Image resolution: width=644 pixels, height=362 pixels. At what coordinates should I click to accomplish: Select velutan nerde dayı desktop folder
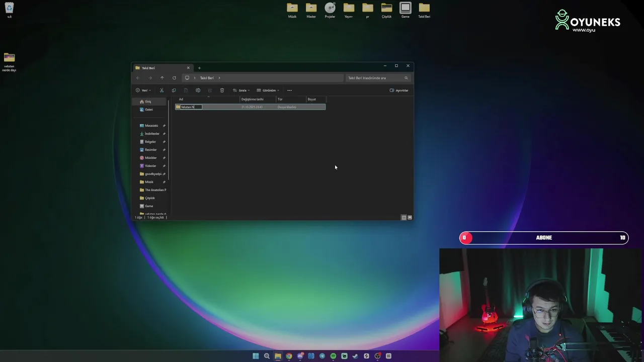(9, 62)
